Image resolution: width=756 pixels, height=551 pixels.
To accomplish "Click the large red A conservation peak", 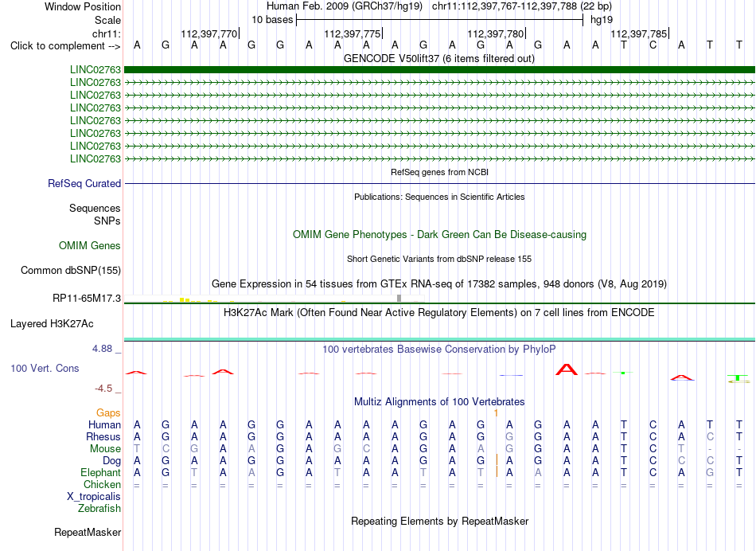I will 567,369.
